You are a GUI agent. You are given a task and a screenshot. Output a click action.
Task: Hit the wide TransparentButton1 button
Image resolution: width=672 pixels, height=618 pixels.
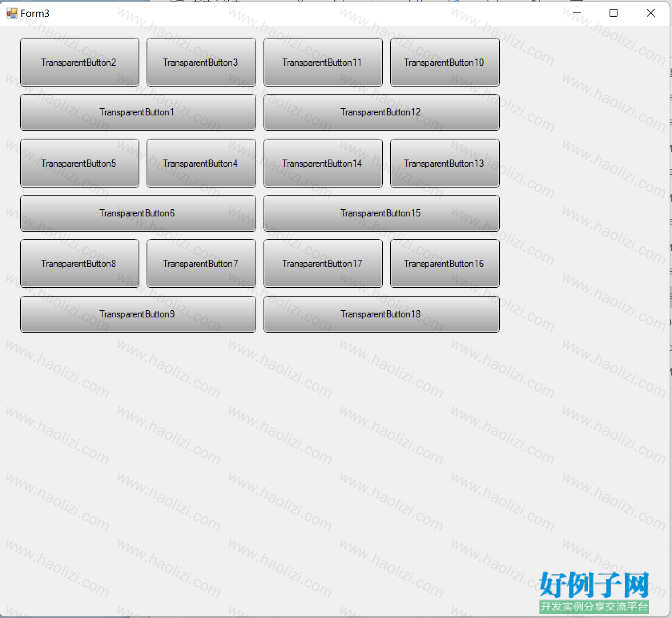point(138,112)
